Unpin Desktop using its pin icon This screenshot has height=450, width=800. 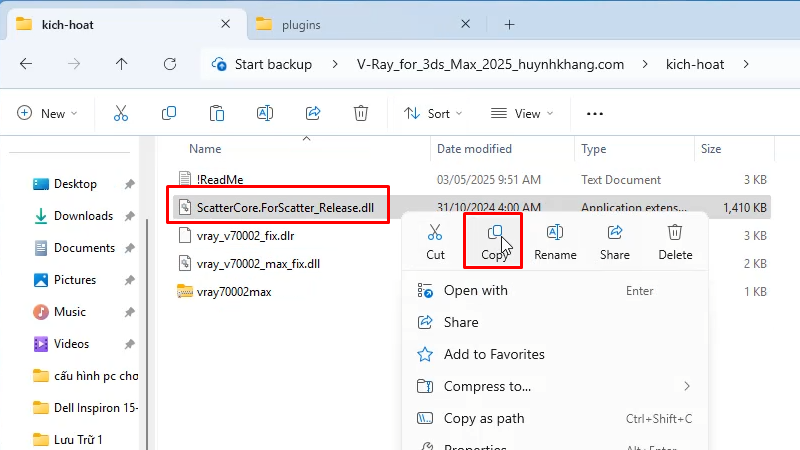(x=130, y=184)
